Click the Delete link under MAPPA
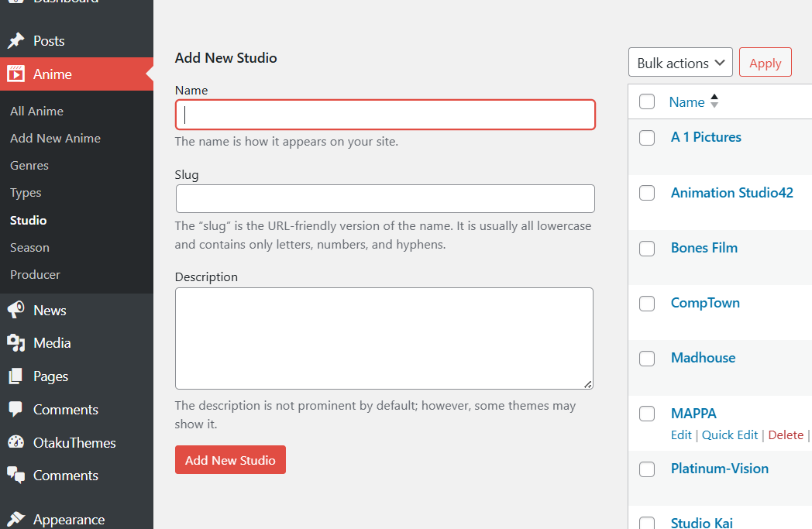 [x=786, y=435]
